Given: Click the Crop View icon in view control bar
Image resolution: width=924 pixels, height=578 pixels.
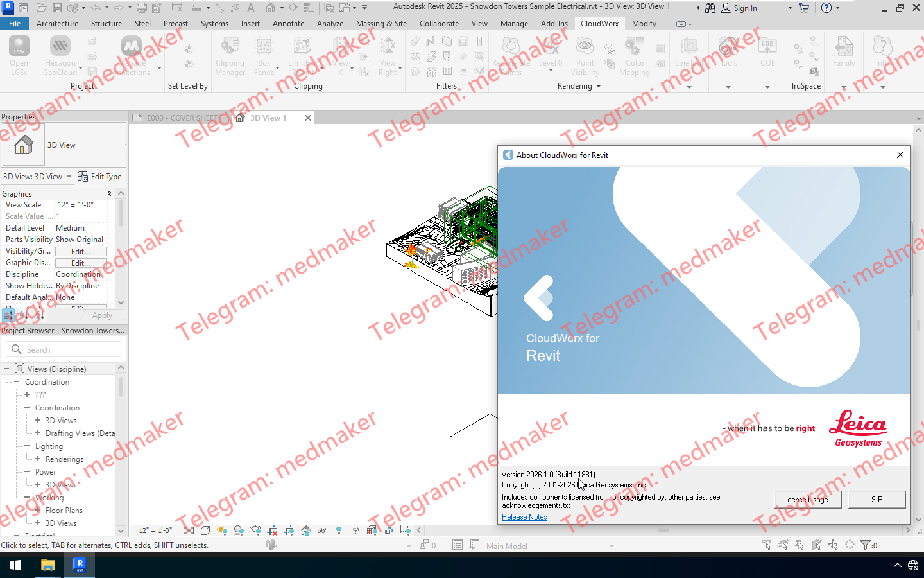Looking at the screenshot, I should click(272, 530).
